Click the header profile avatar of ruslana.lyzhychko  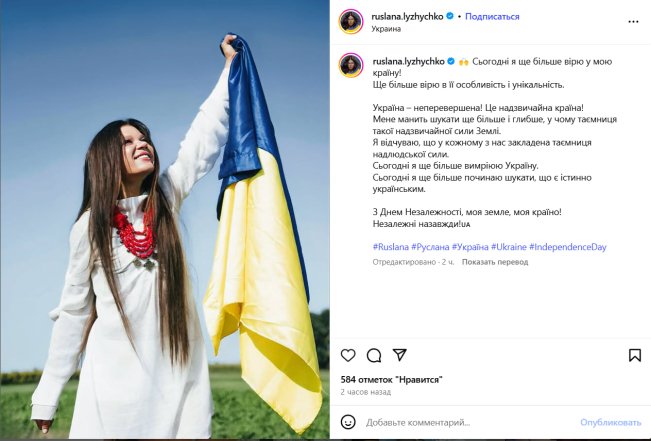point(351,21)
